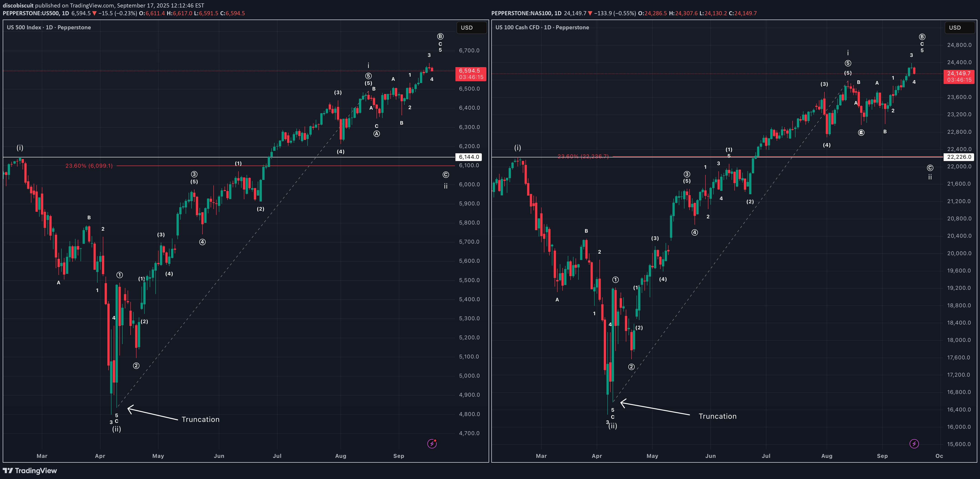Click the 22,226.0 price label on NAS100 axis
Screen dimensions: 980x479
tap(959, 157)
